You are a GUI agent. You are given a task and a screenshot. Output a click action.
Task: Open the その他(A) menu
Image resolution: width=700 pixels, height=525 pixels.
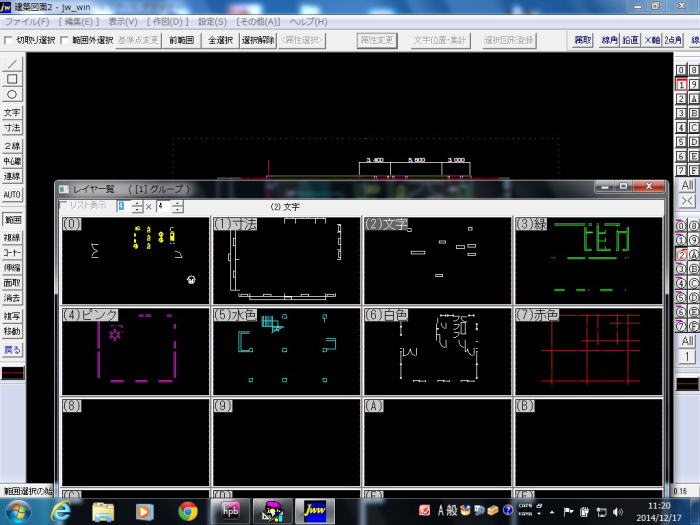258,21
